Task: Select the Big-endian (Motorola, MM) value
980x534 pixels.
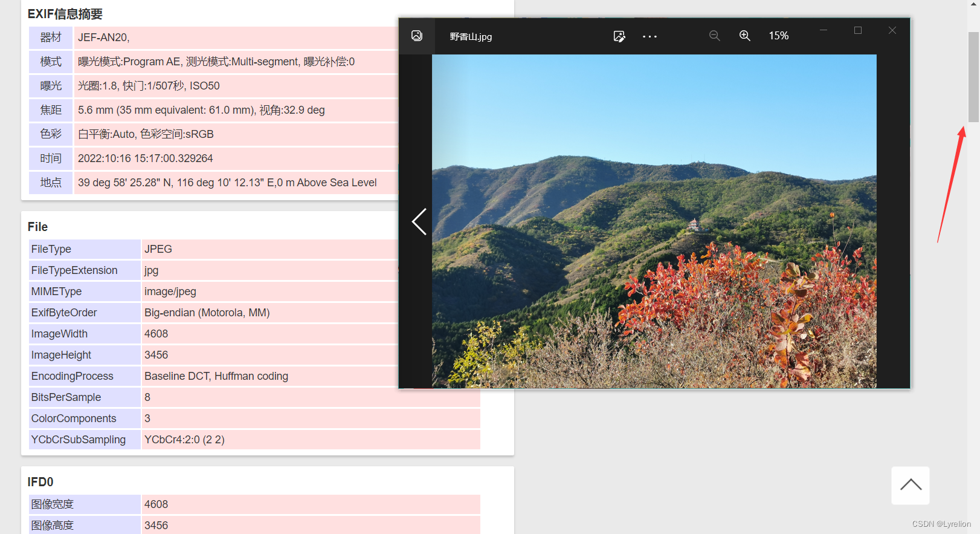Action: (207, 313)
